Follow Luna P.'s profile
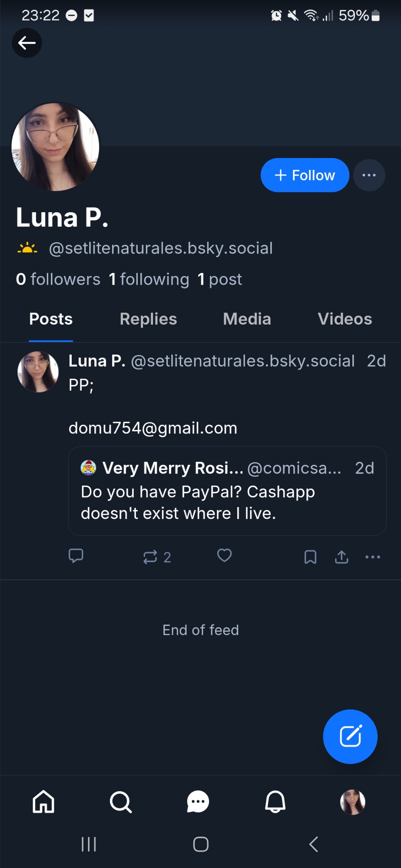The image size is (401, 868). coord(305,175)
